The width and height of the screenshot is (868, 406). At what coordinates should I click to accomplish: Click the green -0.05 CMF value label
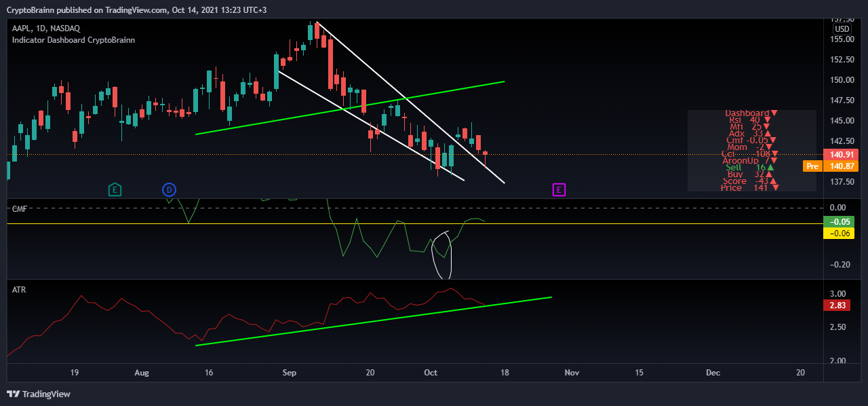838,222
